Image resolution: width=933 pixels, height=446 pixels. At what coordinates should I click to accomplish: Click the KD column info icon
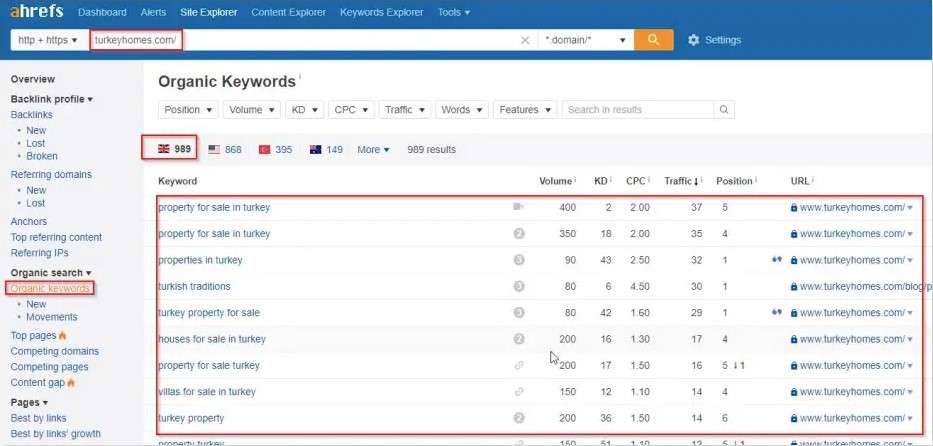pos(611,179)
